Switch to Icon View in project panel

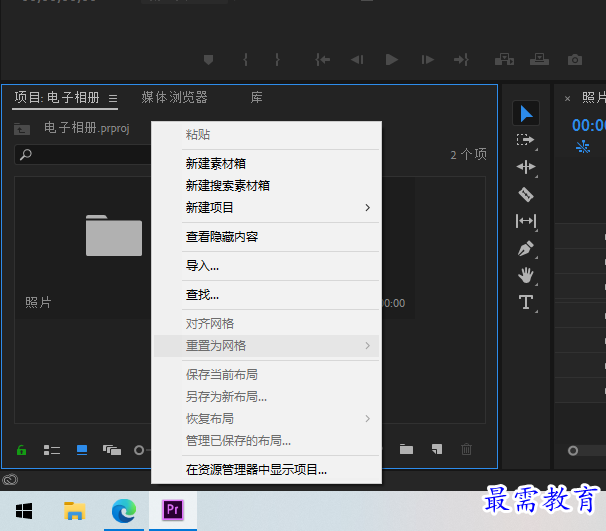[x=82, y=450]
